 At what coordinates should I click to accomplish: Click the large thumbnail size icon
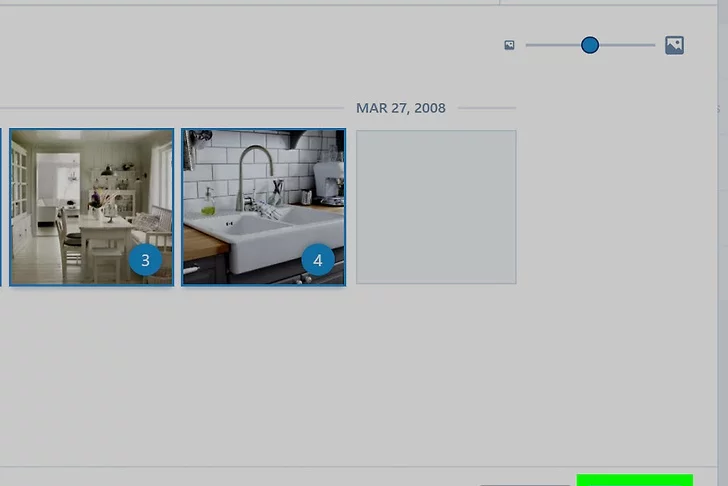coord(674,45)
